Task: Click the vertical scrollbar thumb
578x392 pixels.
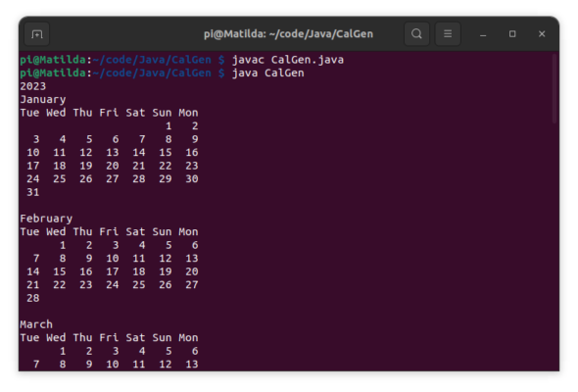Action: coord(554,88)
